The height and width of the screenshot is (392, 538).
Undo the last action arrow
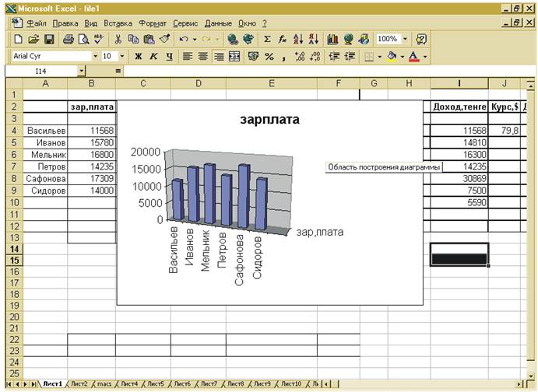click(x=184, y=40)
